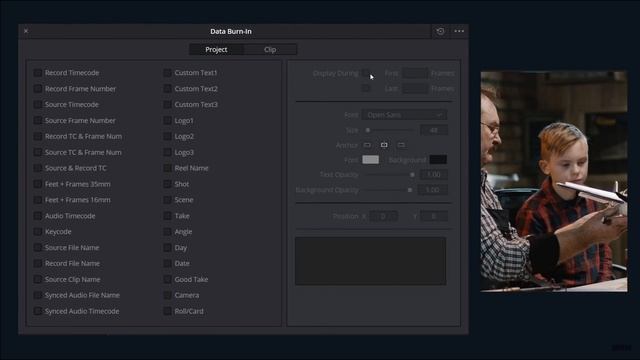Tick the Keycode checkbox
The image size is (640, 360).
tap(38, 232)
